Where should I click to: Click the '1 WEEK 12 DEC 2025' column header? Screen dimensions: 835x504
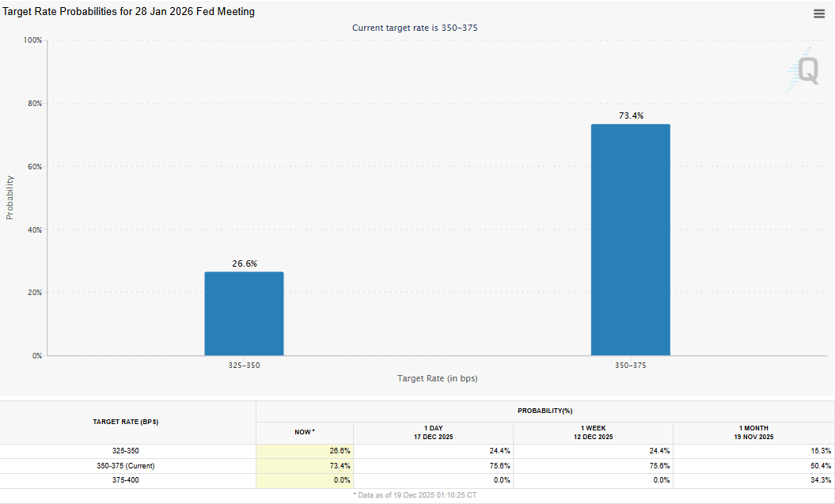(593, 432)
